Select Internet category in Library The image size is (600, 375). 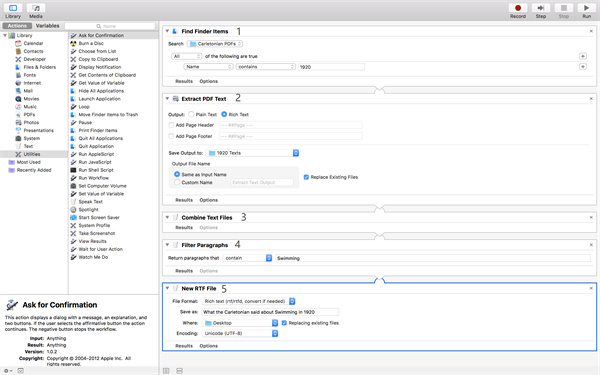click(32, 83)
